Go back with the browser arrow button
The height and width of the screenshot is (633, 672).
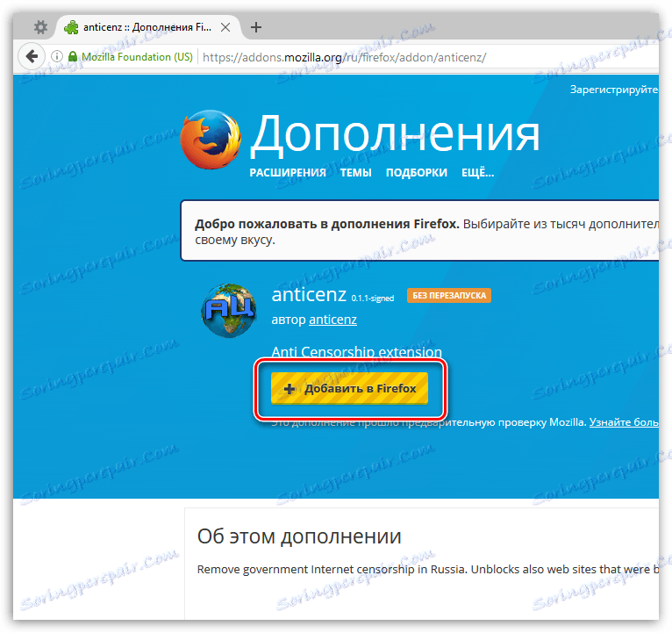click(32, 56)
